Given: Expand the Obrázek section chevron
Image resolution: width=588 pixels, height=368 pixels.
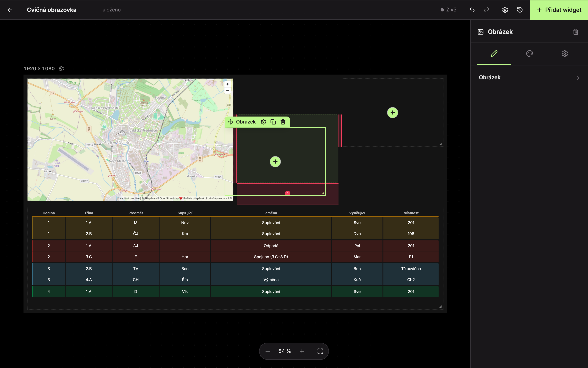Looking at the screenshot, I should [578, 78].
